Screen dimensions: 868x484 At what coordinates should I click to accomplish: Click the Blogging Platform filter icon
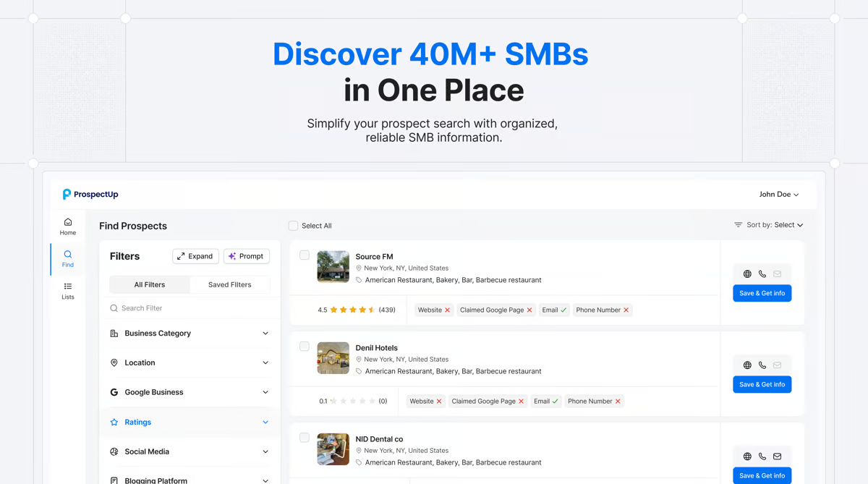click(114, 480)
